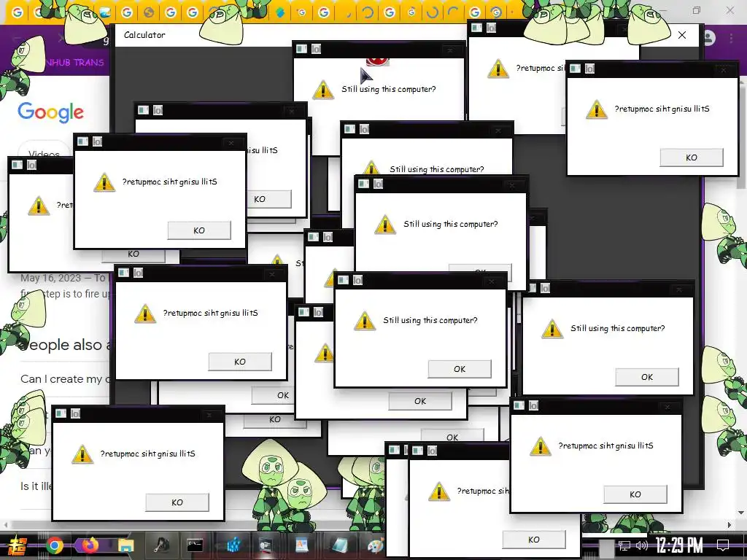Click the vertical scrollbar's down arrow
This screenshot has width=747, height=560.
click(x=741, y=513)
